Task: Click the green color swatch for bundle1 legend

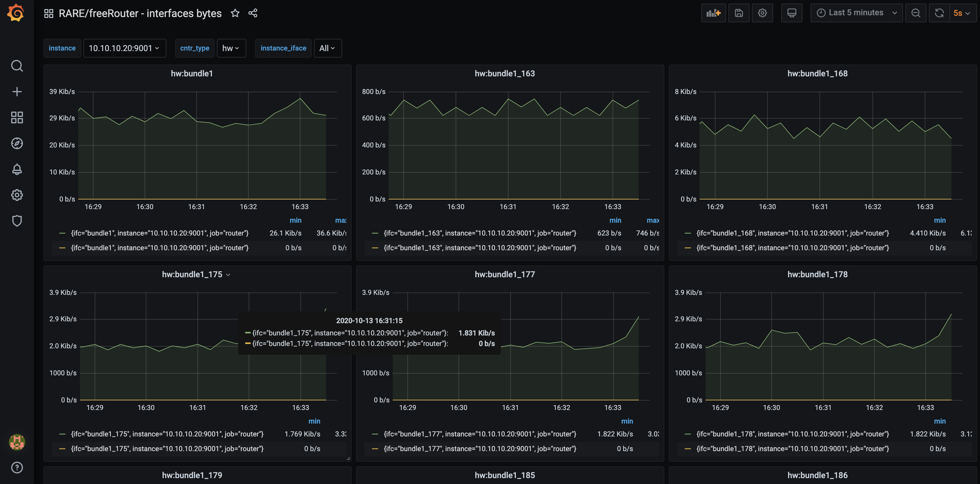Action: pos(62,233)
